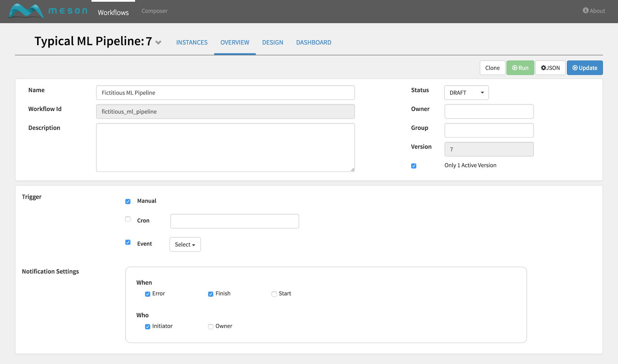Open the Design tab
Image resolution: width=618 pixels, height=364 pixels.
click(273, 42)
